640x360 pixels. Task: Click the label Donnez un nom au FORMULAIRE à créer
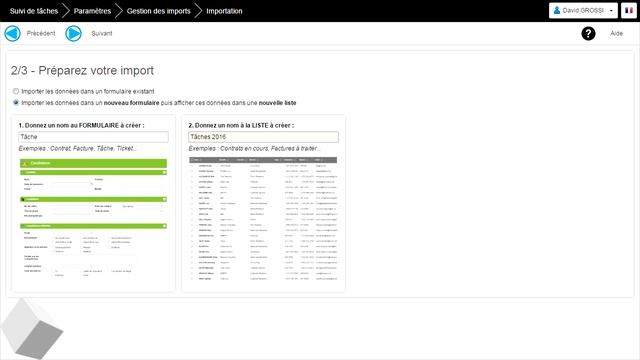pos(81,125)
